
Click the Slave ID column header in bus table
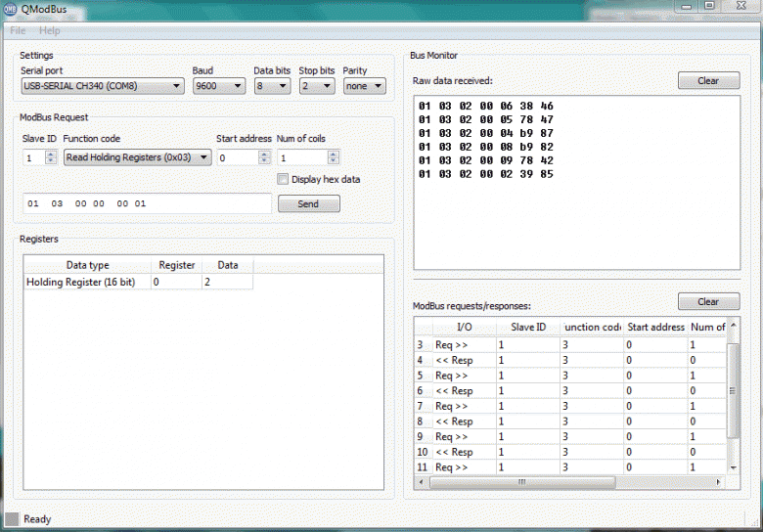click(x=528, y=328)
